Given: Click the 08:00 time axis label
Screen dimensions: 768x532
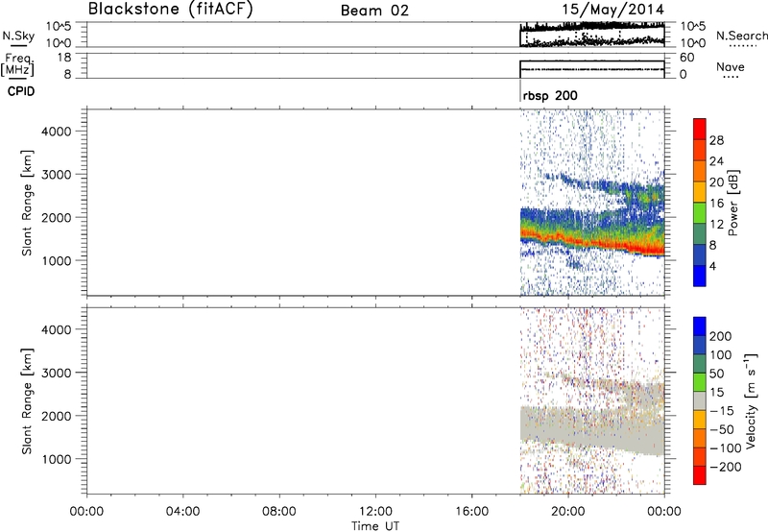Looking at the screenshot, I should tap(279, 512).
